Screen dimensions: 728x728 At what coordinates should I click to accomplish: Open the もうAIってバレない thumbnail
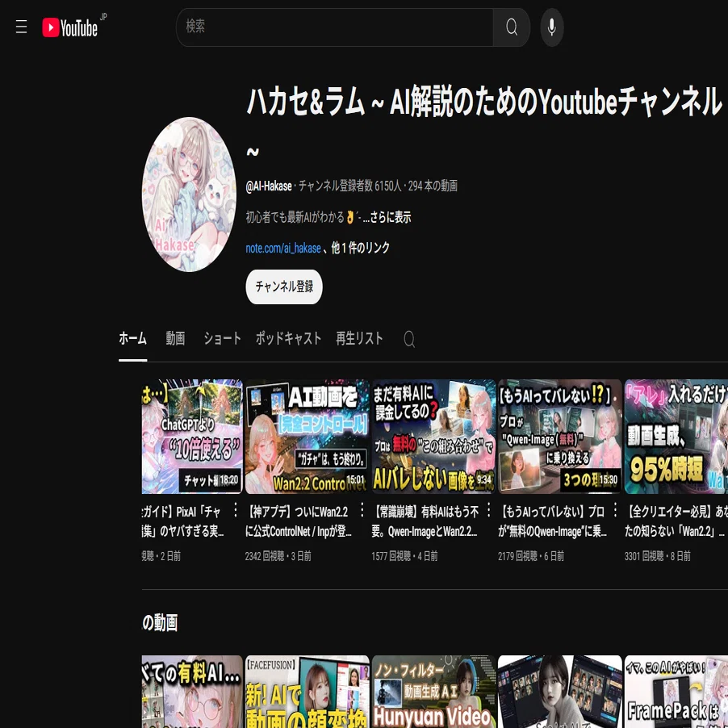560,437
